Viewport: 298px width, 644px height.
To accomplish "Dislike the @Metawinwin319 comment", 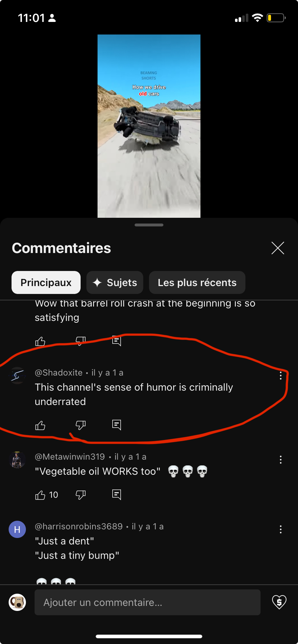I will click(x=81, y=495).
